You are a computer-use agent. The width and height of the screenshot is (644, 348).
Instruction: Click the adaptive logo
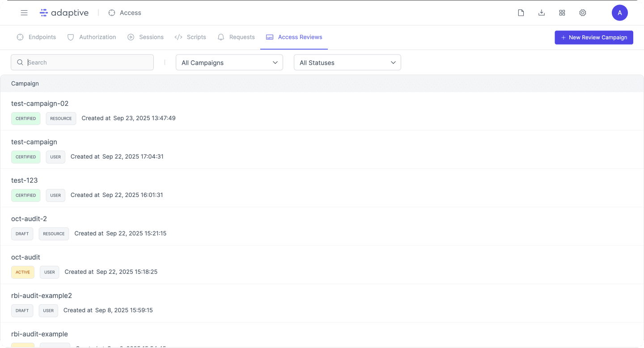(x=64, y=13)
